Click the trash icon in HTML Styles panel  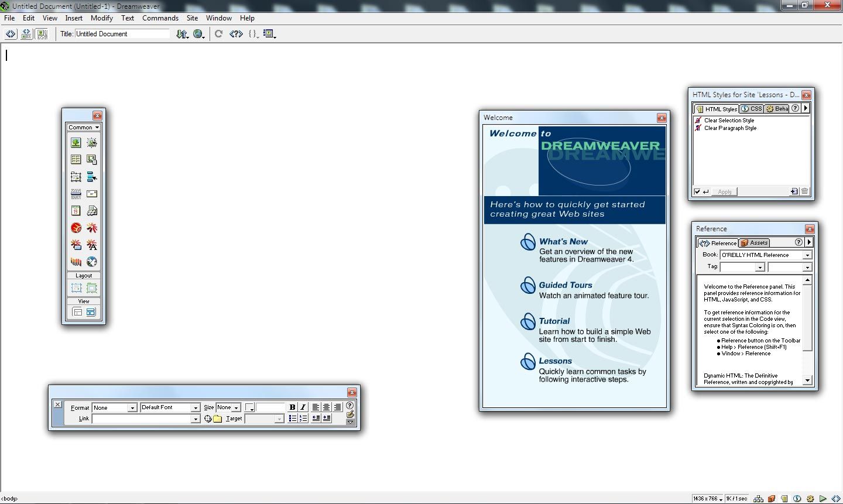pyautogui.click(x=805, y=191)
